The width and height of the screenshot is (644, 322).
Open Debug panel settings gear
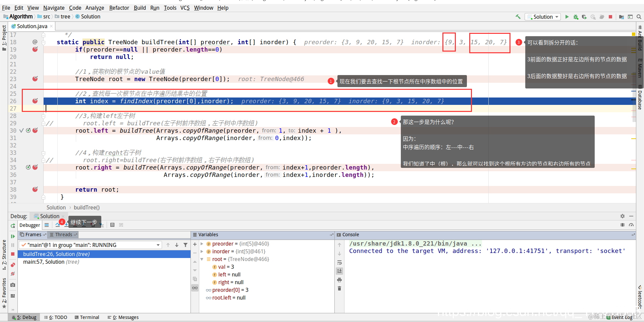pos(623,216)
